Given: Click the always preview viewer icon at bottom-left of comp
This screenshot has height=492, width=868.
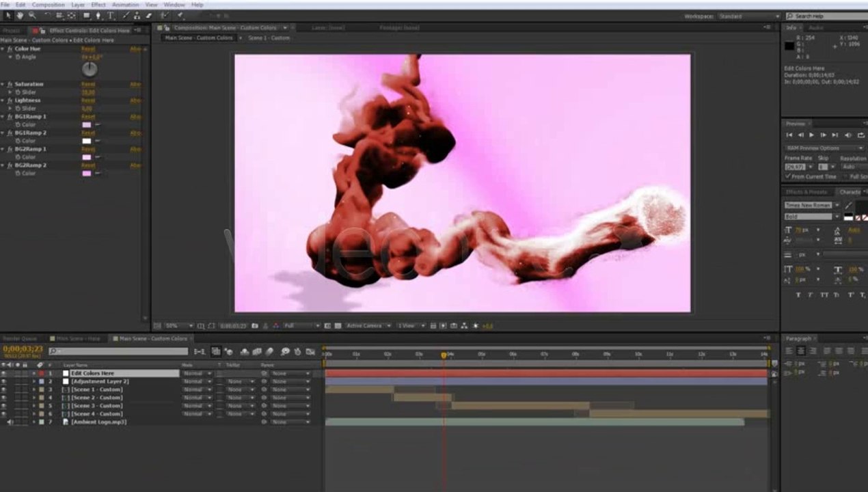Looking at the screenshot, I should [157, 326].
